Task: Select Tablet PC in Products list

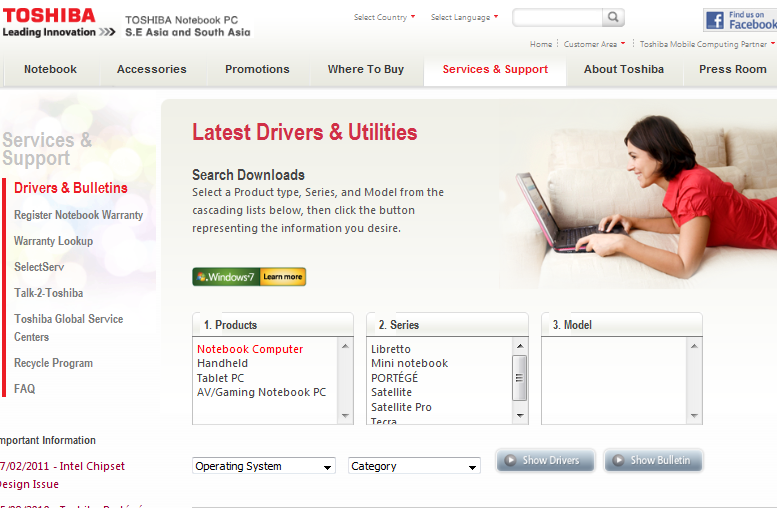Action: [221, 378]
